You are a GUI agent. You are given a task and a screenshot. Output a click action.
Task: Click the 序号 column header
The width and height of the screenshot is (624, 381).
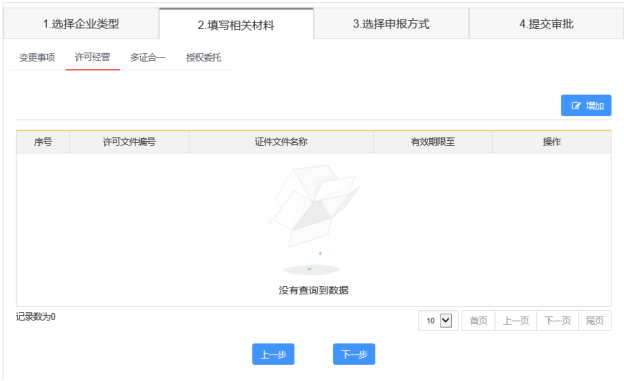[43, 142]
